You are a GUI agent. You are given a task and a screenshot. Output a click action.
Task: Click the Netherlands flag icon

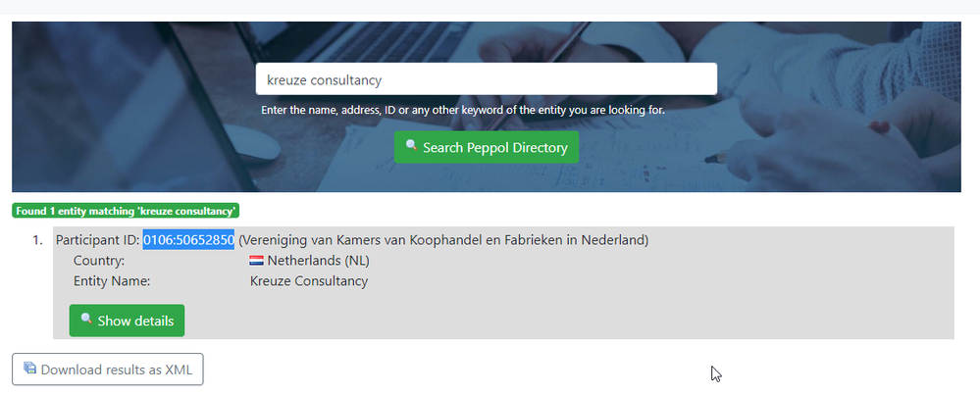257,261
